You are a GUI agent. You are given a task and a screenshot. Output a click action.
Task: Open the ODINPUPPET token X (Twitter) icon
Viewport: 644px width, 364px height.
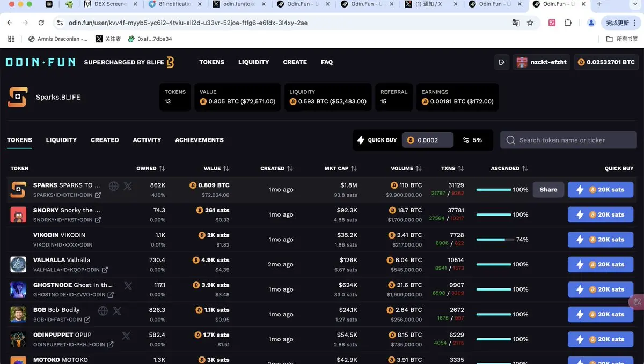(126, 336)
